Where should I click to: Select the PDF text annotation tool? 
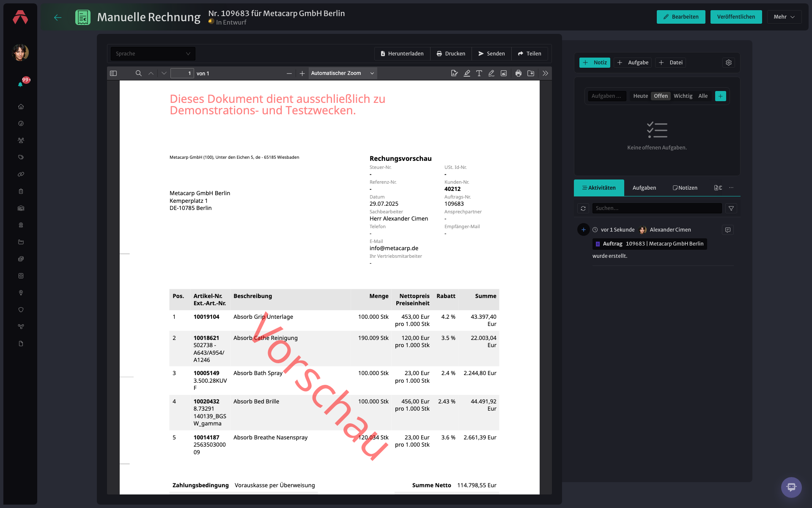tap(479, 73)
